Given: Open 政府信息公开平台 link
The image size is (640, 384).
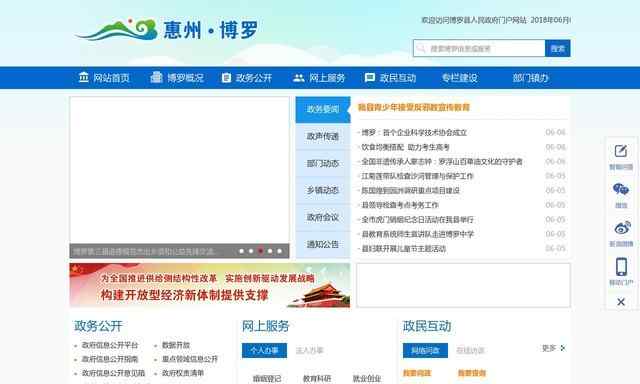Looking at the screenshot, I should (x=110, y=345).
